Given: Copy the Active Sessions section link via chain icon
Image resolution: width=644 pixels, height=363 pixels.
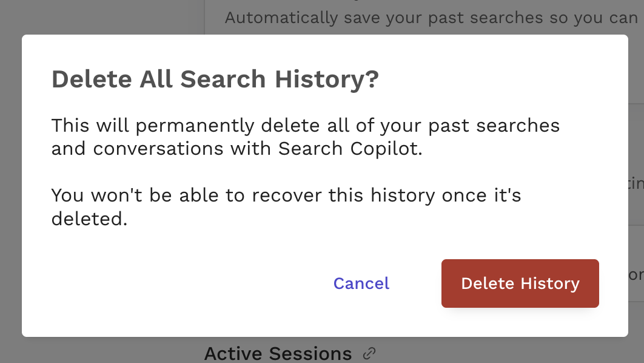Looking at the screenshot, I should click(x=369, y=353).
